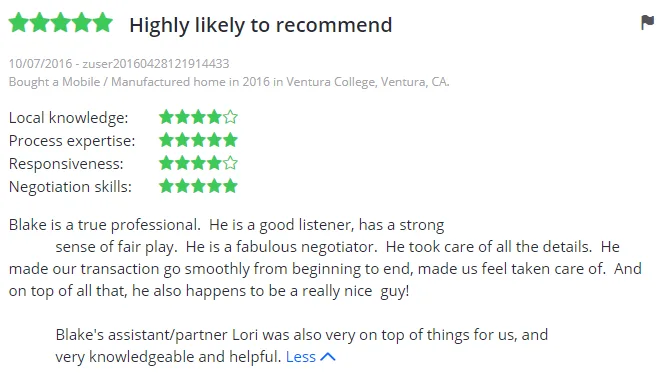Image resolution: width=672 pixels, height=373 pixels.
Task: Click the Responsiveness star rating
Action: click(198, 163)
